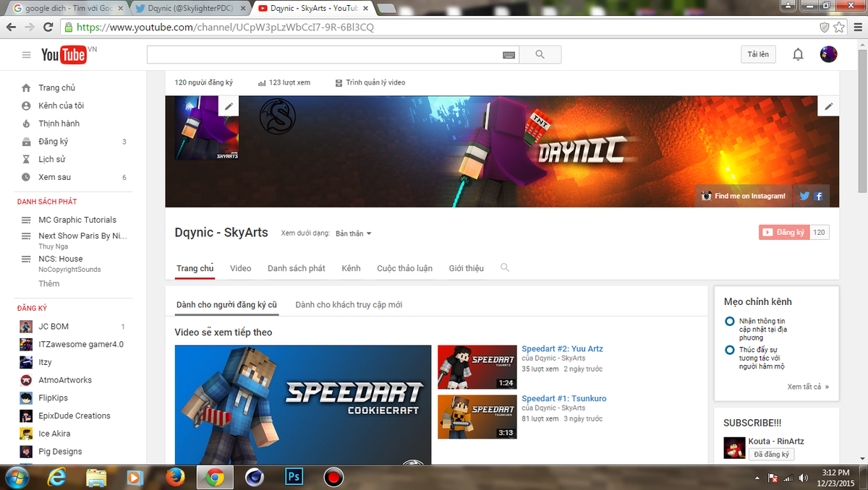
Task: Click the red Đăng ký subscribe button
Action: point(784,233)
